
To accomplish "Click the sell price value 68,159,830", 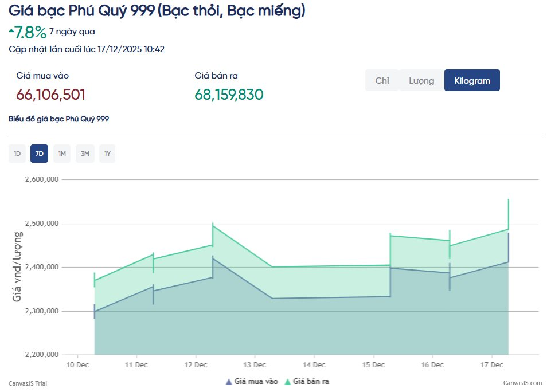I will click(x=229, y=95).
